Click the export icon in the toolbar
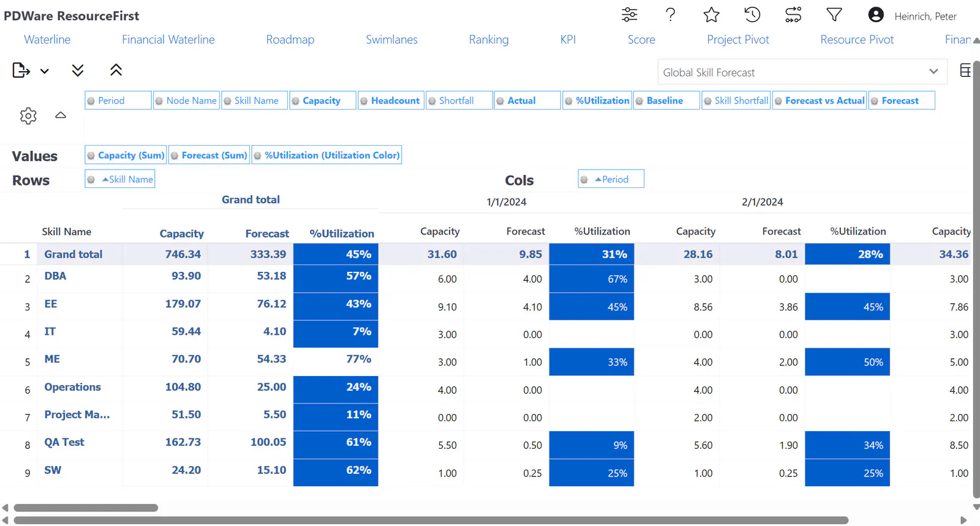980x526 pixels. (x=21, y=70)
